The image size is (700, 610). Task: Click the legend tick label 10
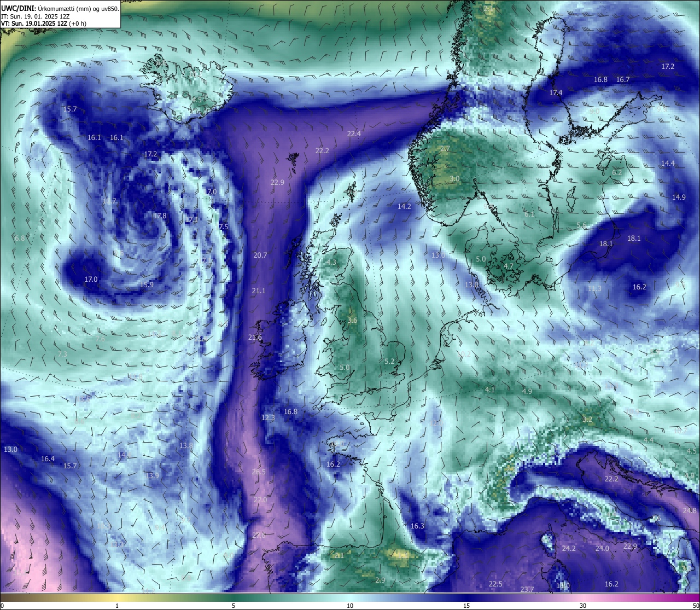click(x=350, y=605)
